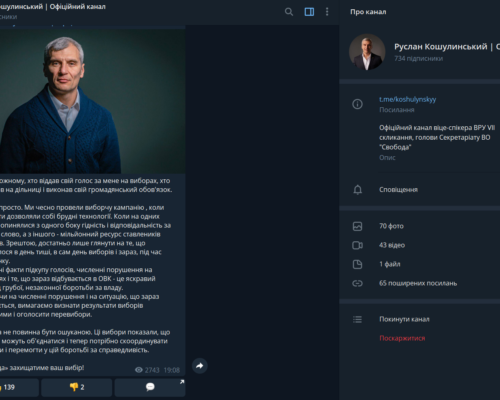Open the three-dot more options menu
The width and height of the screenshot is (500, 400).
(x=327, y=12)
